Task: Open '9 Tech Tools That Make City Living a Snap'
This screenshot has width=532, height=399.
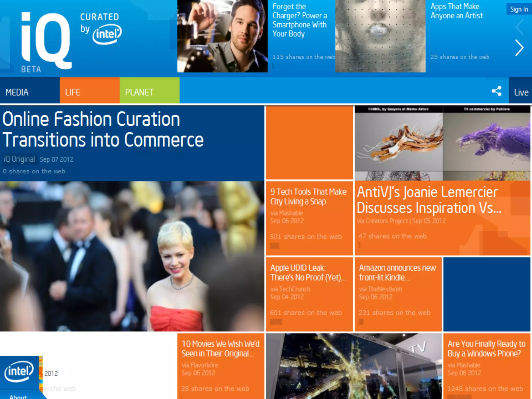Action: point(308,196)
